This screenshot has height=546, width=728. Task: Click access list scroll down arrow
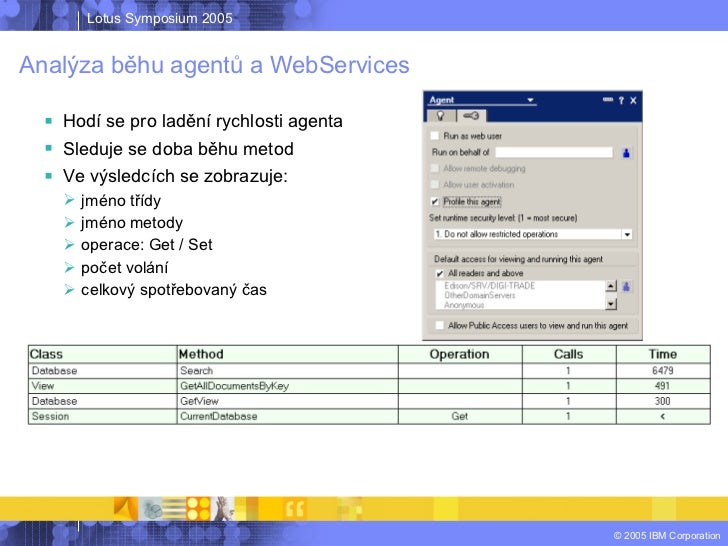611,304
